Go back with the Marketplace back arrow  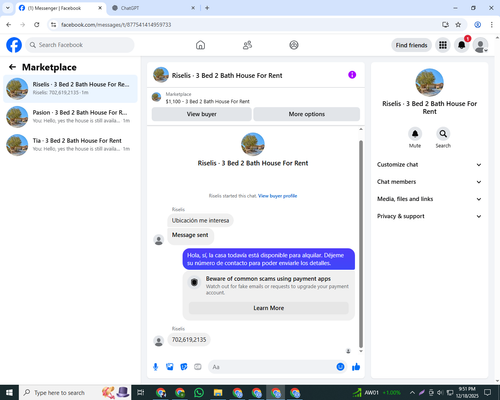point(12,67)
